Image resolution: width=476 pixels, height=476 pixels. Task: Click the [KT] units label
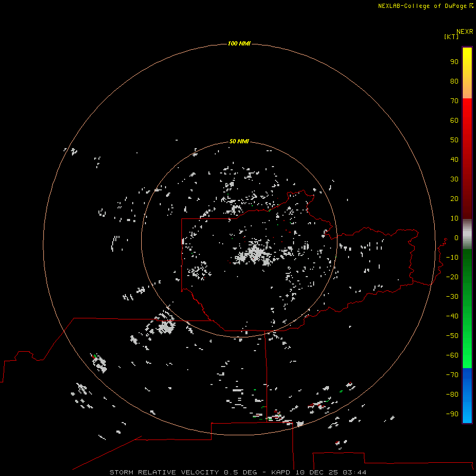pyautogui.click(x=451, y=36)
